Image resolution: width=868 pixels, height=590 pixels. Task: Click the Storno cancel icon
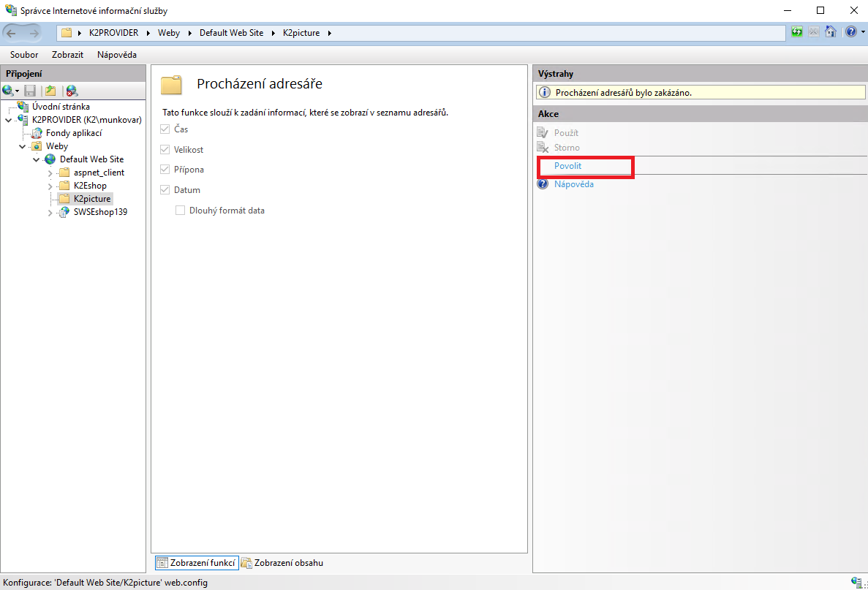pos(543,148)
